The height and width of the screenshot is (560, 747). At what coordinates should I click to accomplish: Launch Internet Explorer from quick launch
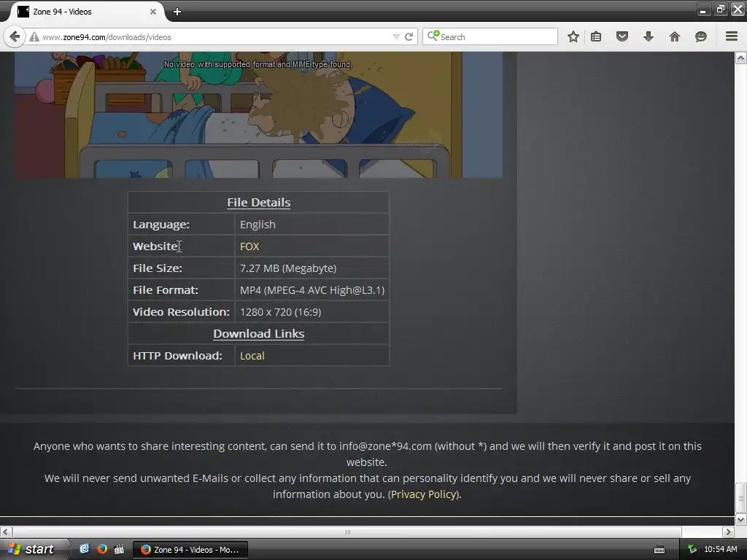(x=85, y=549)
